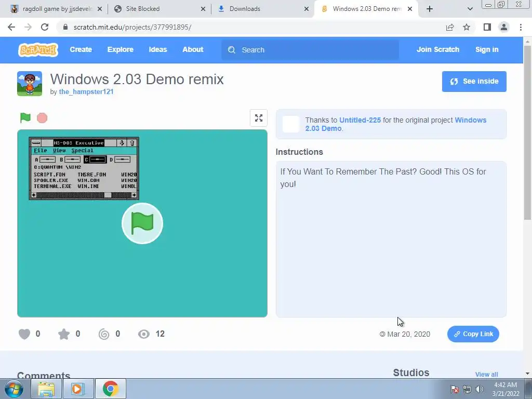Click the taskbar clock
Viewport: 532px width, 399px height.
tap(506, 389)
